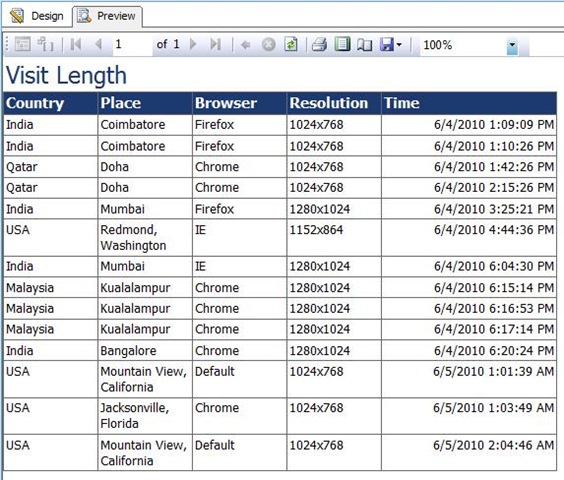
Task: Click Kualalampur in the 6:15:14 PM row
Action: (x=145, y=287)
